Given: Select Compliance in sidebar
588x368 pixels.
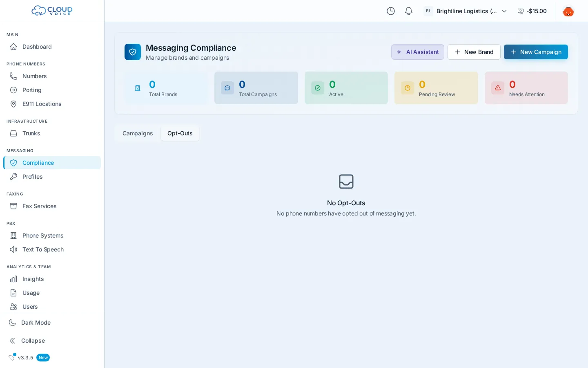Looking at the screenshot, I should [52, 163].
